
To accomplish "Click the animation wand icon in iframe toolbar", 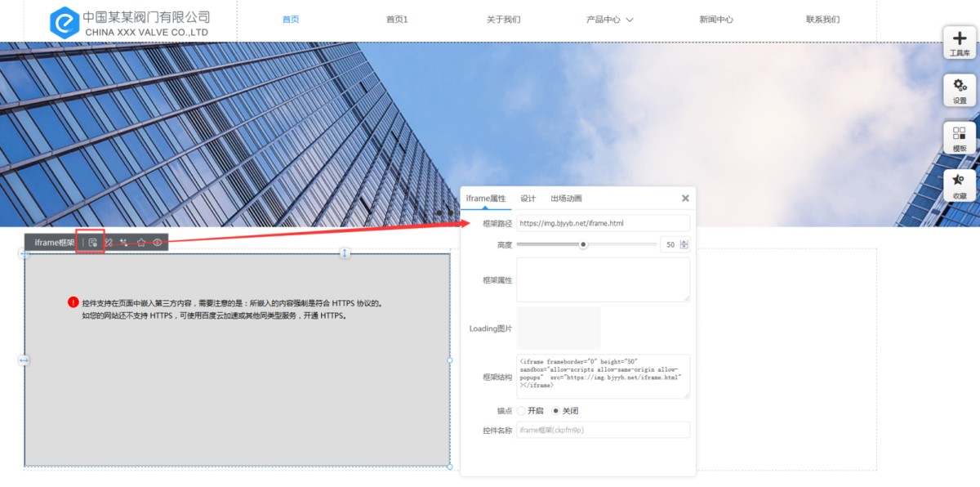I will coord(124,243).
